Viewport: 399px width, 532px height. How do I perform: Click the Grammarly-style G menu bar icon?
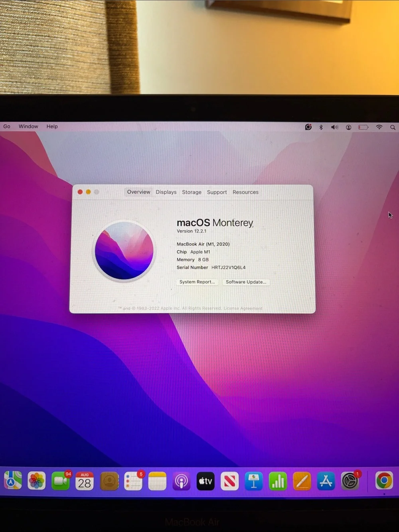pos(308,127)
